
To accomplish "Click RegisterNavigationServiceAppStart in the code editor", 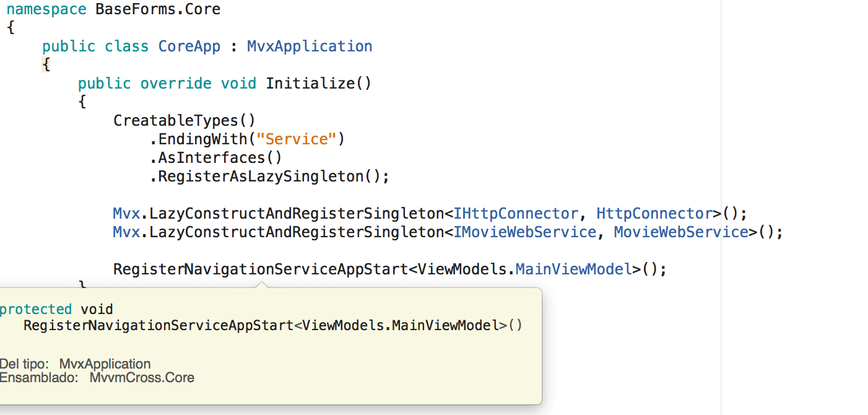I will (x=261, y=270).
